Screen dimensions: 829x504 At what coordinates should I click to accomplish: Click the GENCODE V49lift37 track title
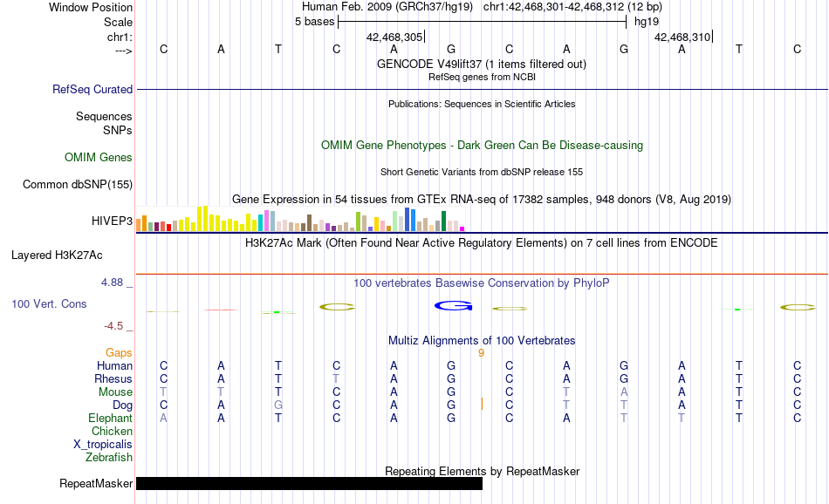point(481,64)
